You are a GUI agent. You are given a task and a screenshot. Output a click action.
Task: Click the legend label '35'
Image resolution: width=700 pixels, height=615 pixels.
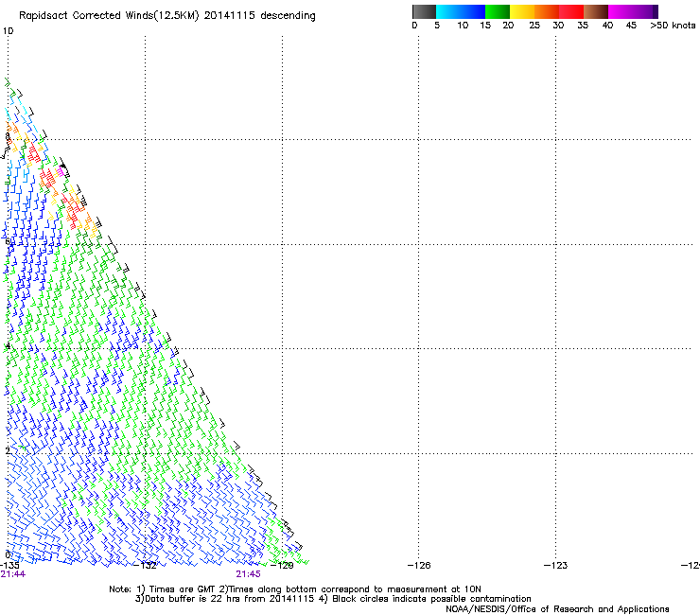583,26
